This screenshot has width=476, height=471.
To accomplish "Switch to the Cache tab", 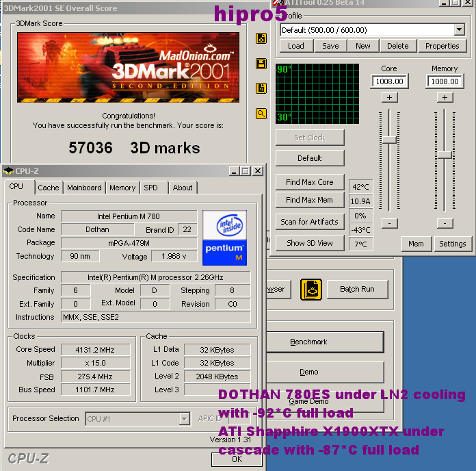I will point(49,188).
